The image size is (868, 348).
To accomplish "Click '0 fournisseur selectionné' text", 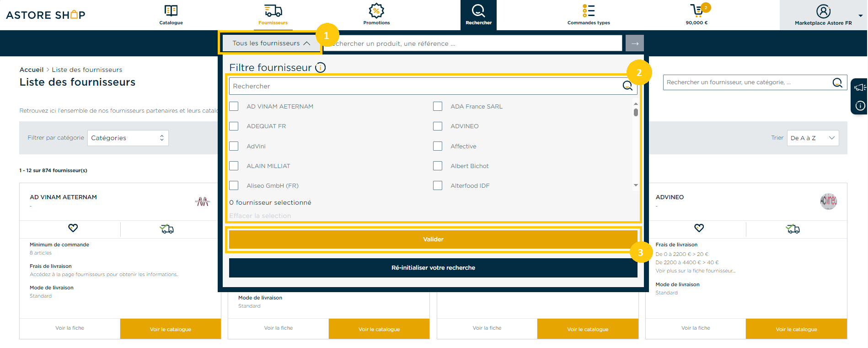I will [x=270, y=202].
